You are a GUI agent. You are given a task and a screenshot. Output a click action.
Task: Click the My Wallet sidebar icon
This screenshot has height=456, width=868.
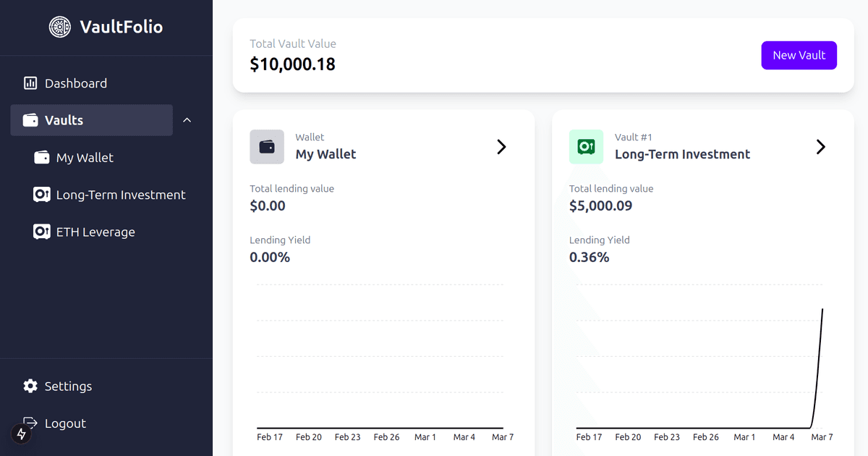[42, 157]
